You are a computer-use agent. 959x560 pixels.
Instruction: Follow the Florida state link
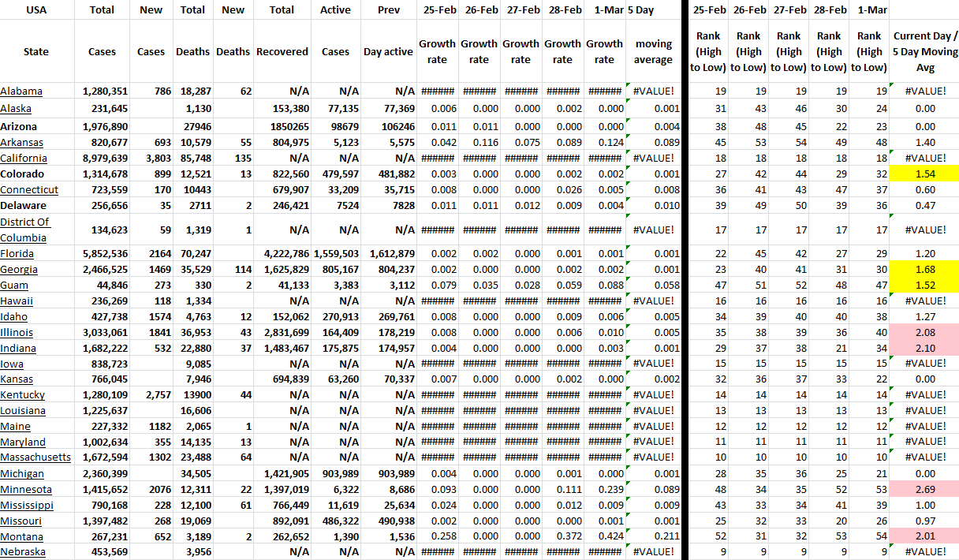pyautogui.click(x=18, y=254)
